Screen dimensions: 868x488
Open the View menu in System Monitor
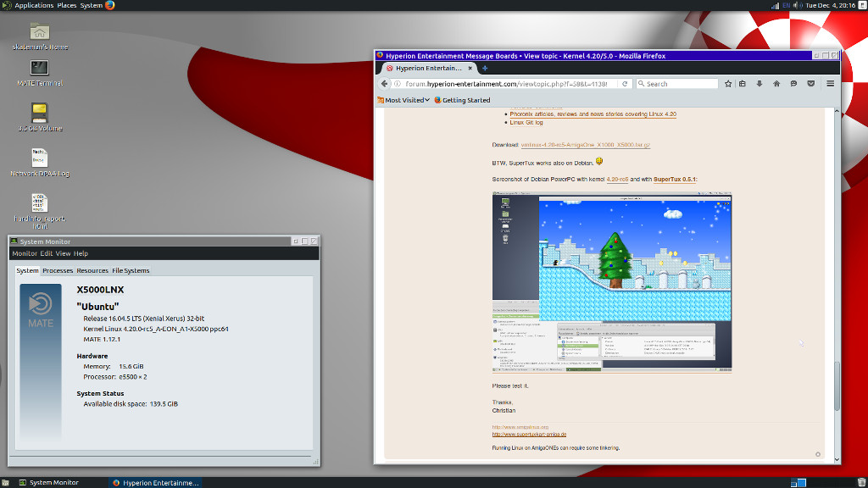pyautogui.click(x=63, y=253)
